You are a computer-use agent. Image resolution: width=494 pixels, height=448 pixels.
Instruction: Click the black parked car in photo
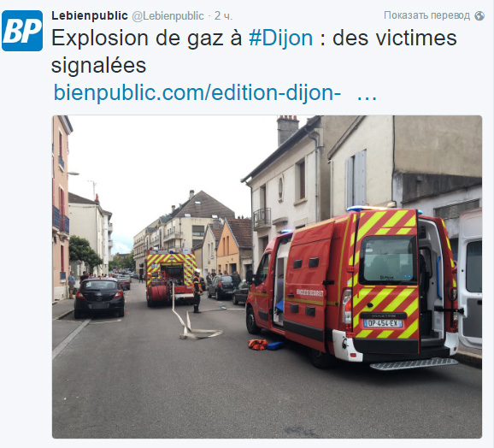[x=99, y=298]
